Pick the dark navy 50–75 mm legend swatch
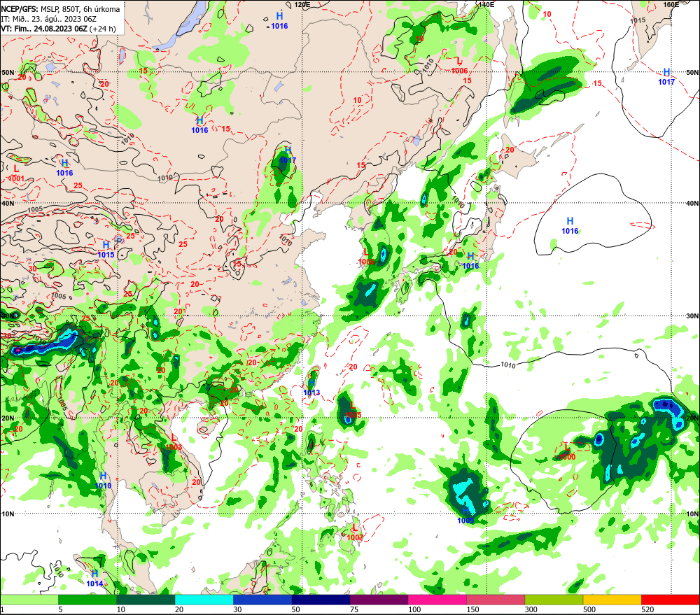The image size is (700, 615). [321, 600]
